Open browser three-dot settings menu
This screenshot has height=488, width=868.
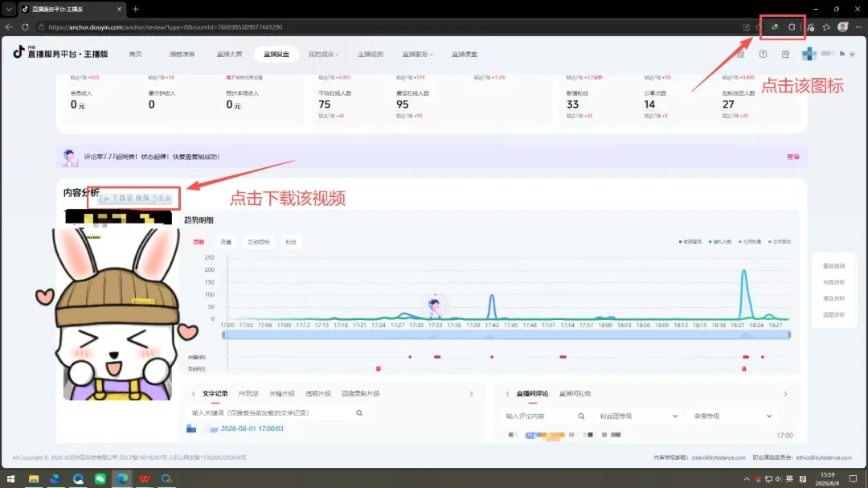tap(858, 27)
